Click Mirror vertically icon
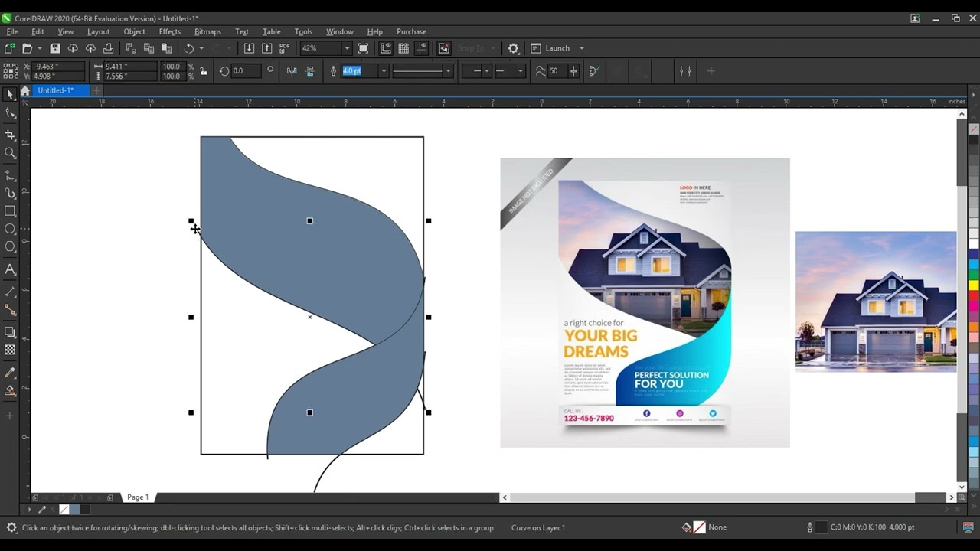980x551 pixels. 310,71
